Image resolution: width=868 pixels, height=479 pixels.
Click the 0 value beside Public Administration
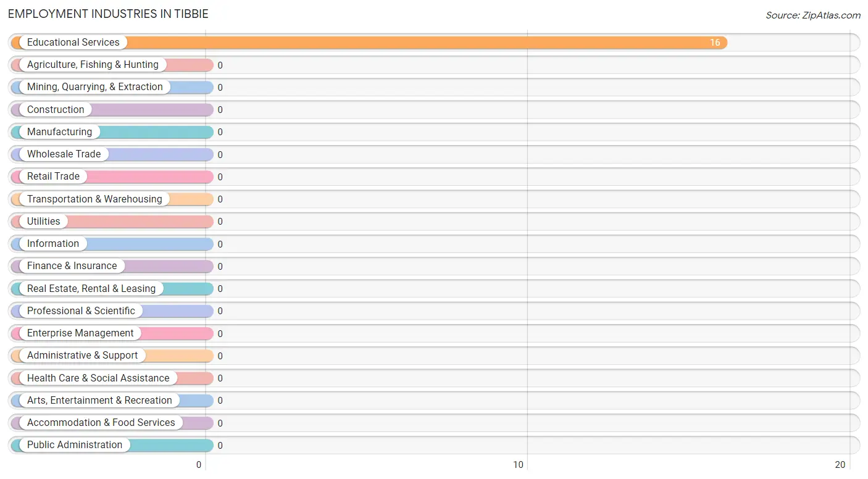coord(220,446)
